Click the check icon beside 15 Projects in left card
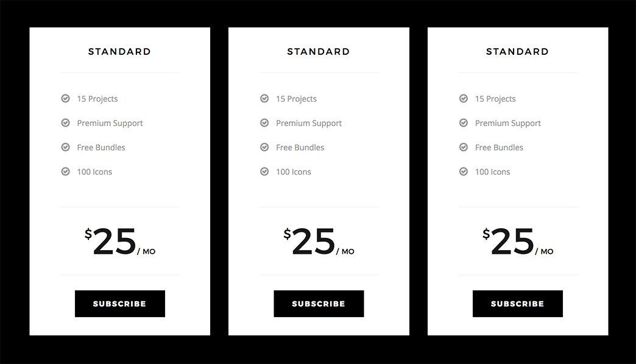The height and width of the screenshot is (364, 636). coord(65,99)
